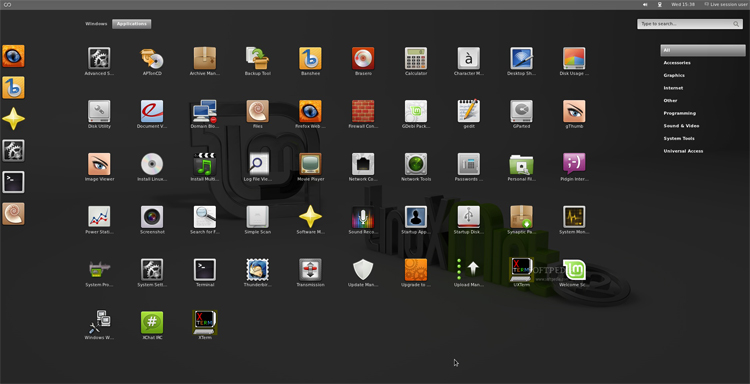Screen dimensions: 750x384
Task: Open Network Connections
Action: 363,164
